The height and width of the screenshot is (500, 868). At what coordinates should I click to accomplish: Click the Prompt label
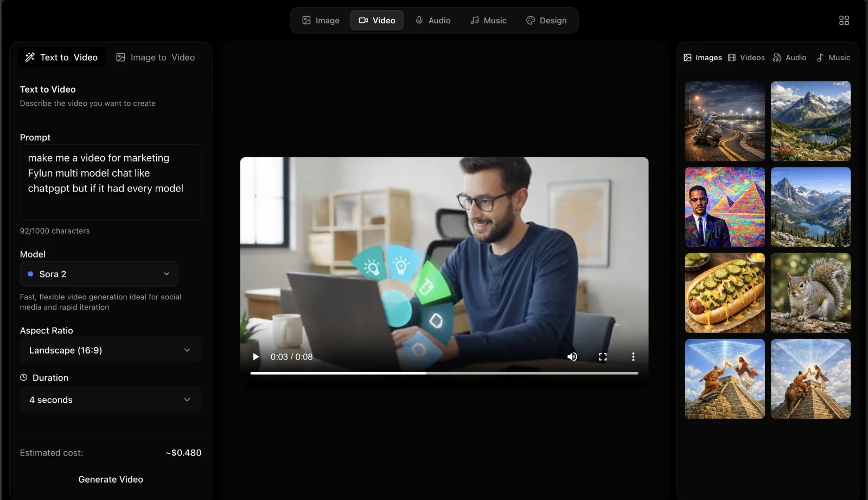click(x=35, y=138)
